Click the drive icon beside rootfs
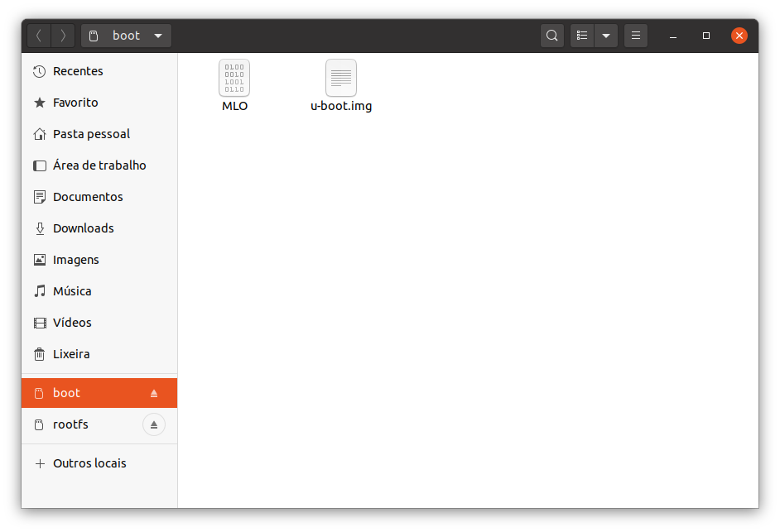 coord(39,424)
